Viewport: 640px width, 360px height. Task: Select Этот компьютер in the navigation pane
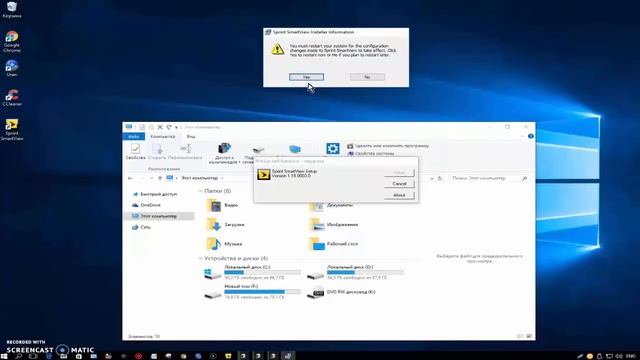coord(159,216)
